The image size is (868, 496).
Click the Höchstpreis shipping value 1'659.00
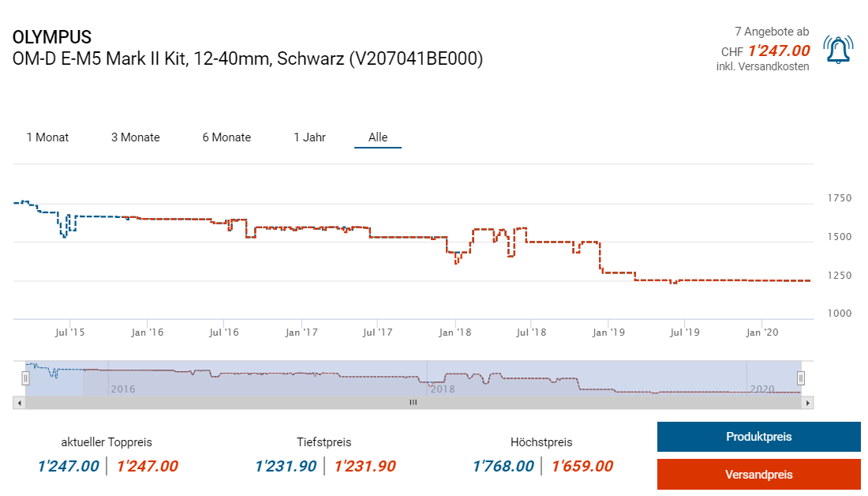582,467
